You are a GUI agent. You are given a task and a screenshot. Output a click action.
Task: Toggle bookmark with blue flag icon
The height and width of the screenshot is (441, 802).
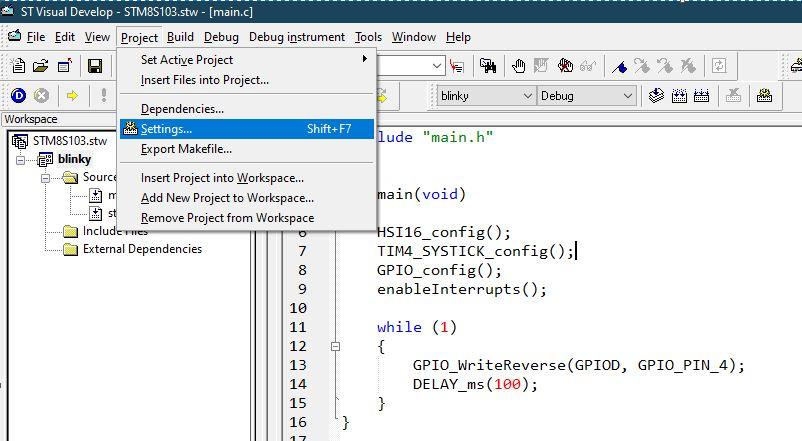tap(619, 66)
